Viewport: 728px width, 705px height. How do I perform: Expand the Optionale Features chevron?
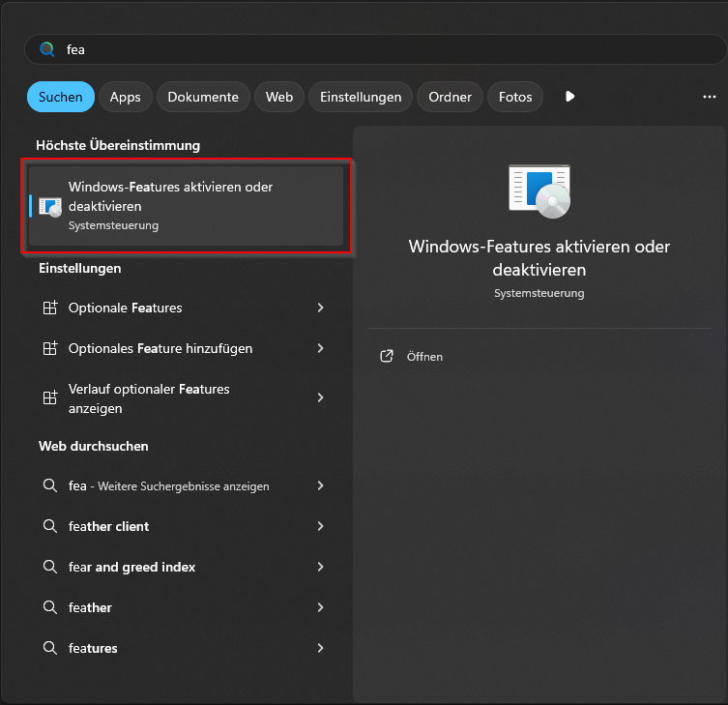tap(320, 308)
